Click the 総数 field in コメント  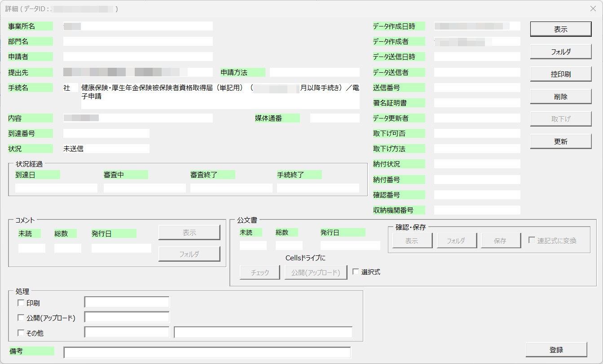pyautogui.click(x=68, y=248)
